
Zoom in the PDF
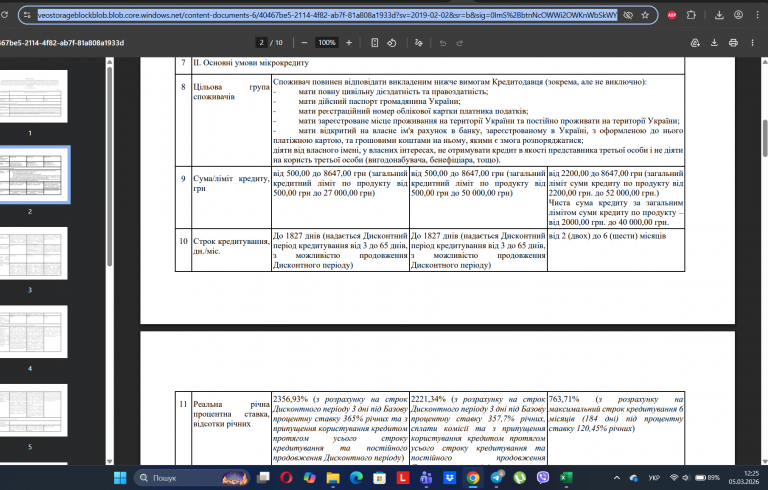349,43
